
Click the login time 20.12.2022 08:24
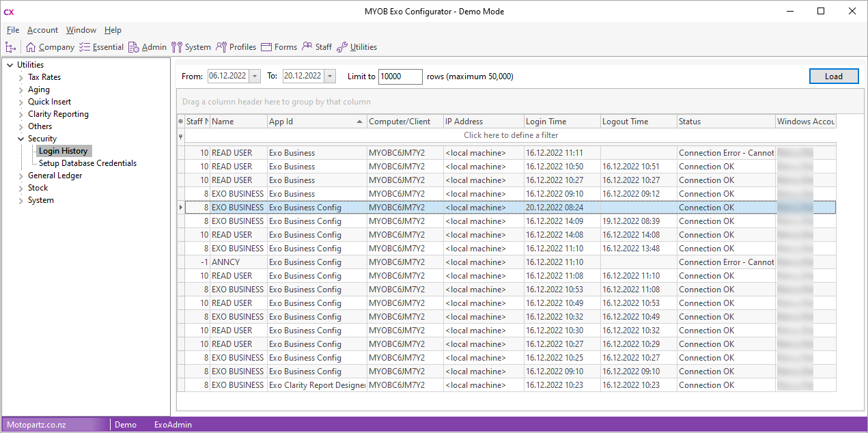pyautogui.click(x=562, y=208)
